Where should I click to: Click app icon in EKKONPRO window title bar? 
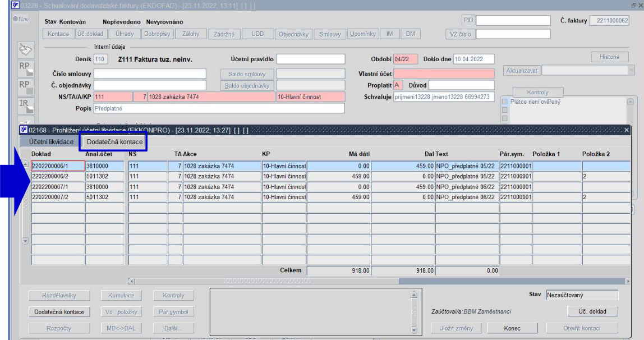point(24,130)
